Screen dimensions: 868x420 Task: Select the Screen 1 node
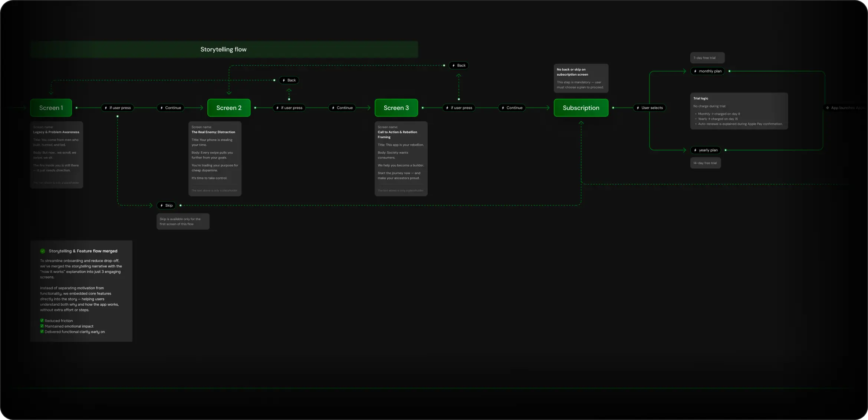coord(51,108)
